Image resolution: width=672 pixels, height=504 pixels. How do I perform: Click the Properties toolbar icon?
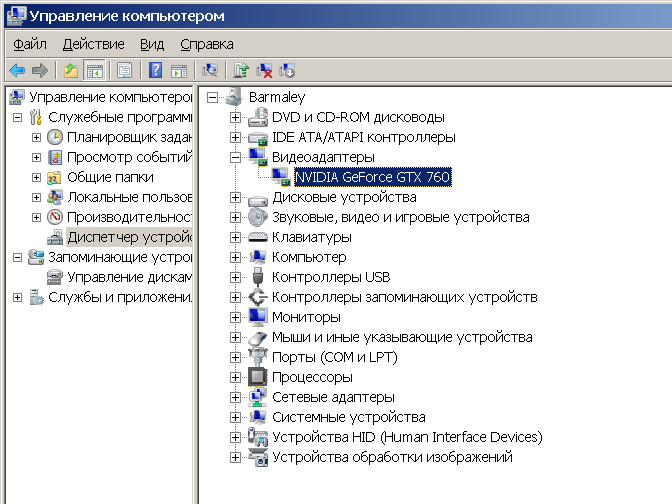pyautogui.click(x=125, y=70)
